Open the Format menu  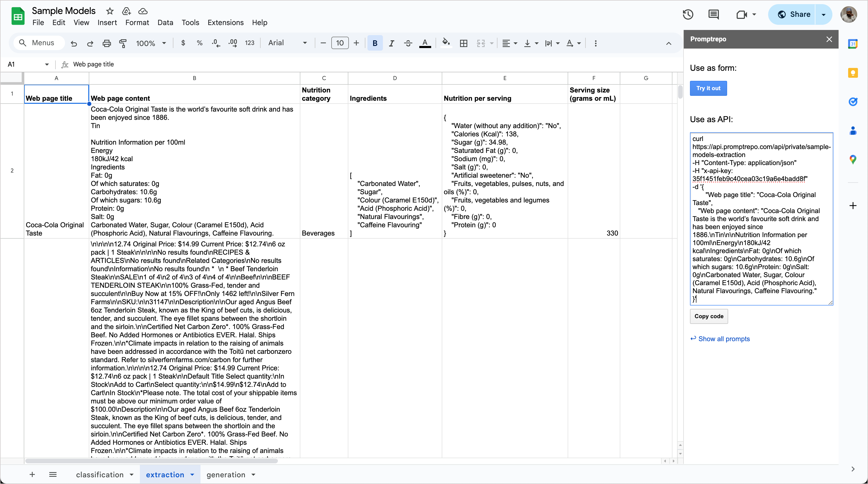(x=137, y=22)
